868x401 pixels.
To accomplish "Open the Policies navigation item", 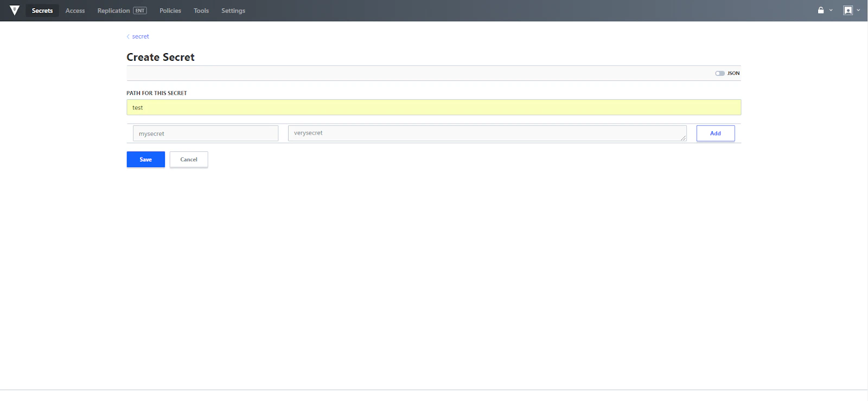I will coord(170,10).
